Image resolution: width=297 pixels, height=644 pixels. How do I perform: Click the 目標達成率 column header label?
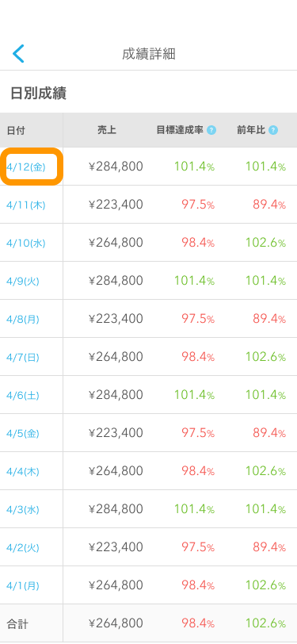(x=180, y=130)
